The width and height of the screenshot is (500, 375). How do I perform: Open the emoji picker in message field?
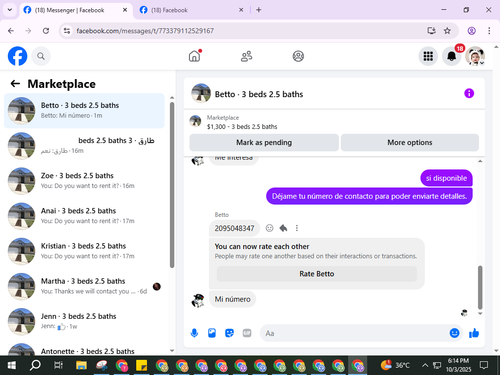click(454, 333)
